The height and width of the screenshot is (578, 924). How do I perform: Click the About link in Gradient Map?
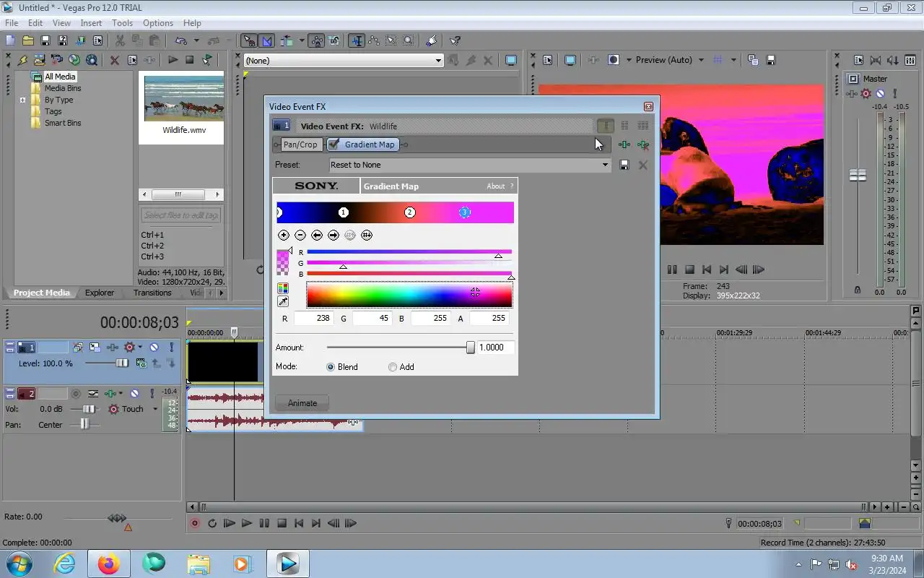point(495,186)
